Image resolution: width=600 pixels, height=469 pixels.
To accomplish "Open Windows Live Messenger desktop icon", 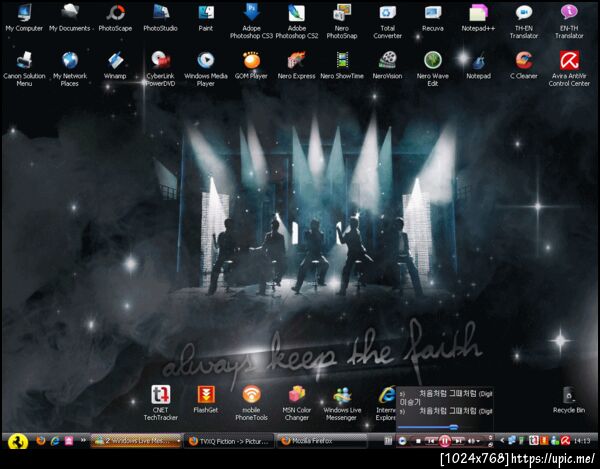I will [x=342, y=403].
